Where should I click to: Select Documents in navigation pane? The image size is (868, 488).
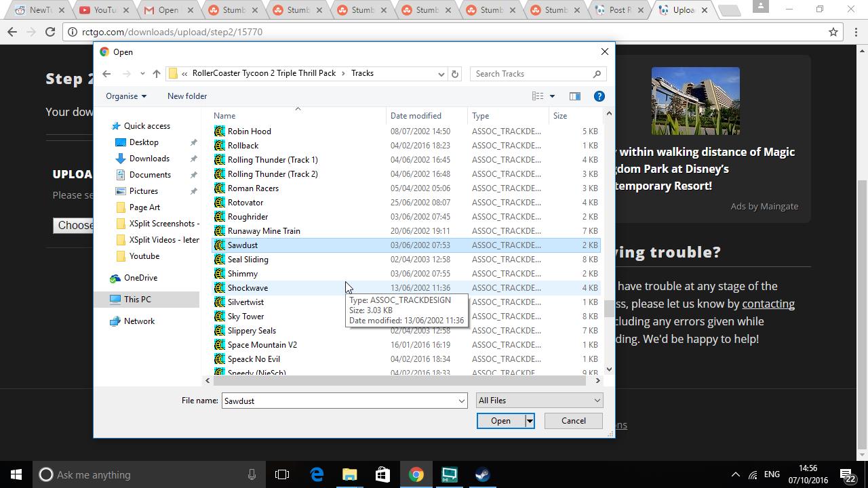pyautogui.click(x=150, y=175)
